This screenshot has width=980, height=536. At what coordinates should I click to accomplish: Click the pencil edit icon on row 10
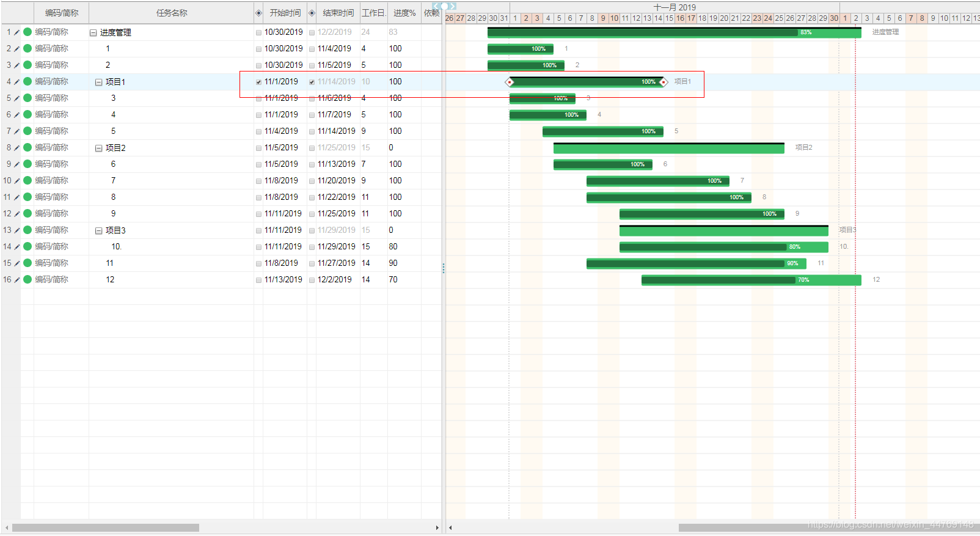pos(16,181)
